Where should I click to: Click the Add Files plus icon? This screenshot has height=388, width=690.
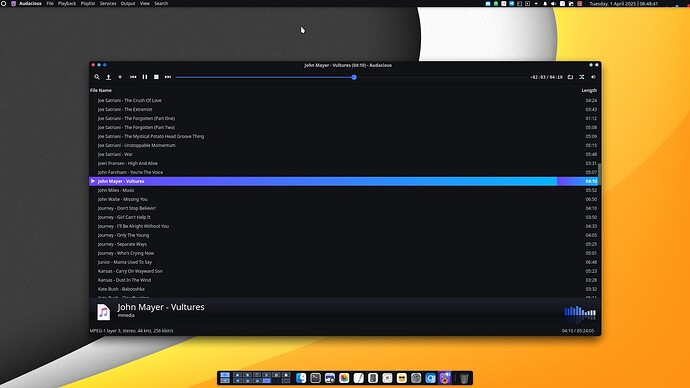point(120,77)
